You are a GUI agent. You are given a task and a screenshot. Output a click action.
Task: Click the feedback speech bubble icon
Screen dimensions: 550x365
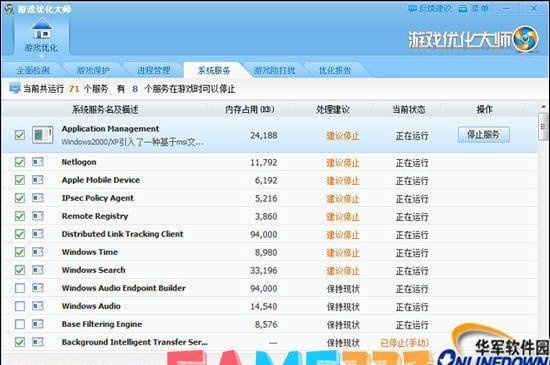(412, 8)
